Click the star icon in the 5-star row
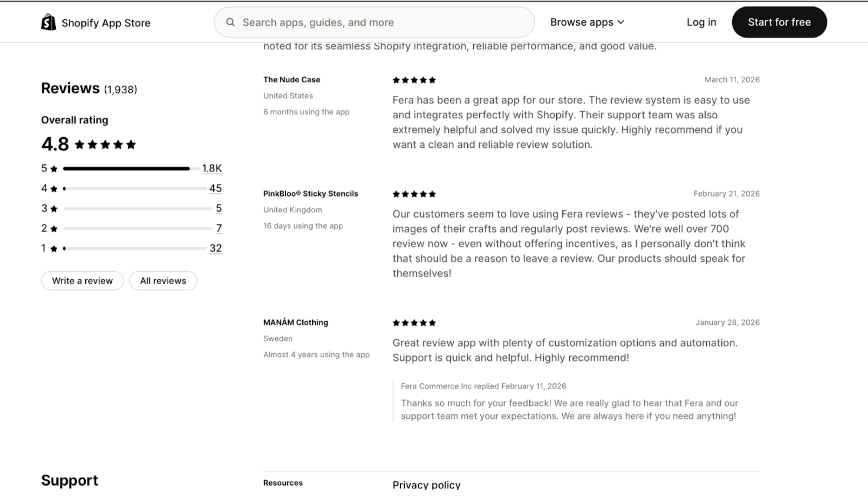The image size is (868, 501). click(x=54, y=169)
